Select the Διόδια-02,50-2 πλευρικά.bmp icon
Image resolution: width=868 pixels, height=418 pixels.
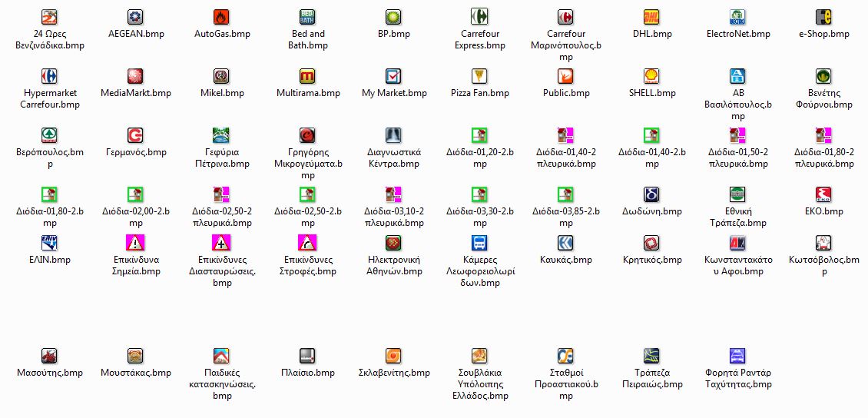pyautogui.click(x=221, y=195)
